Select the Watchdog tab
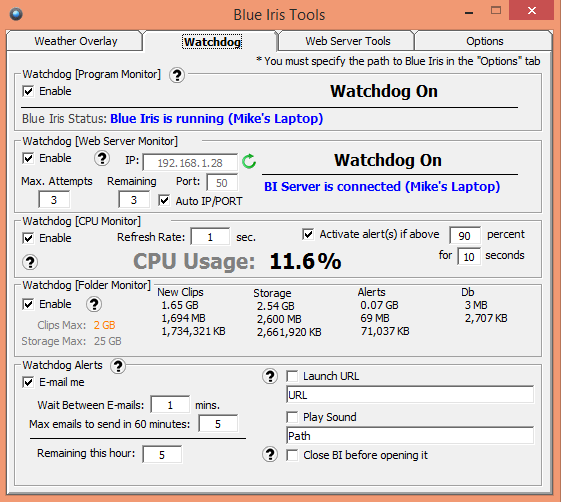The height and width of the screenshot is (502, 561). (212, 42)
